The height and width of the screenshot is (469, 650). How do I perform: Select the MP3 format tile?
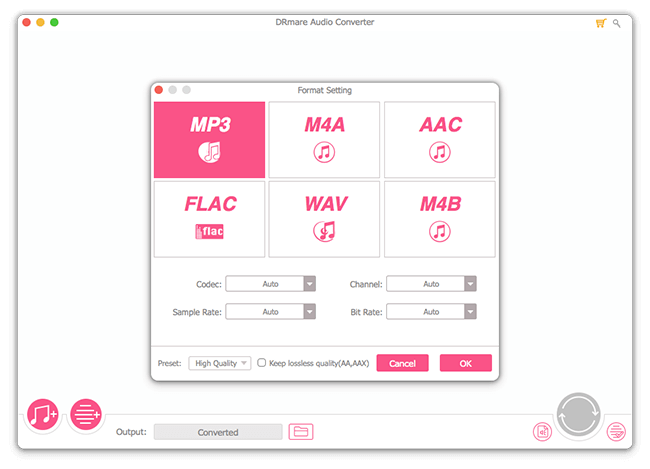point(209,140)
